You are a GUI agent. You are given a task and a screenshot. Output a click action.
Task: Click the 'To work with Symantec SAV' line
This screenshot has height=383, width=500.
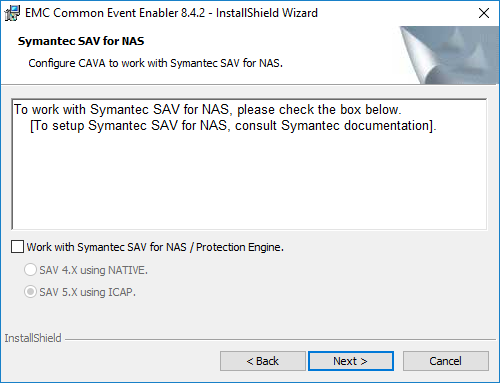click(x=207, y=109)
